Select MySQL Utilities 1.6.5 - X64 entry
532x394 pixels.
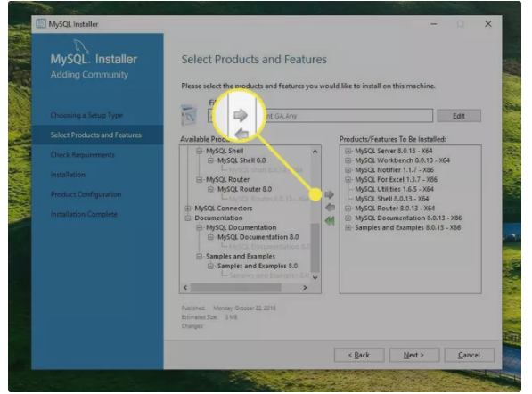click(394, 189)
